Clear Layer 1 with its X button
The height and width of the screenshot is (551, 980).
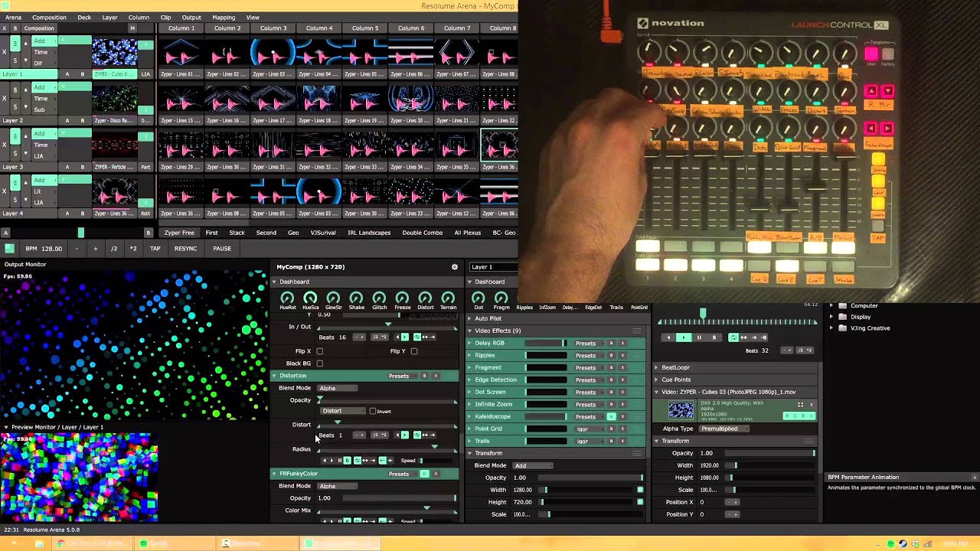click(5, 52)
